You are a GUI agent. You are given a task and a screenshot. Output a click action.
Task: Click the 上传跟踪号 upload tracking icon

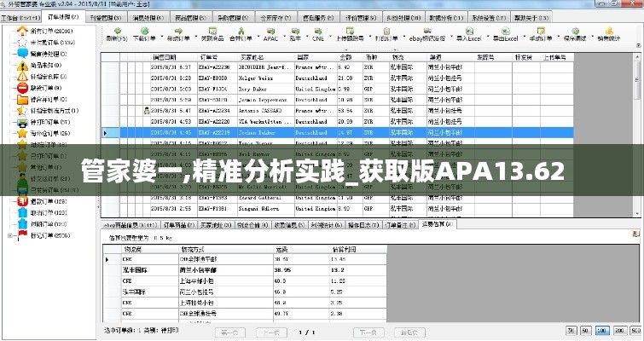[350, 32]
